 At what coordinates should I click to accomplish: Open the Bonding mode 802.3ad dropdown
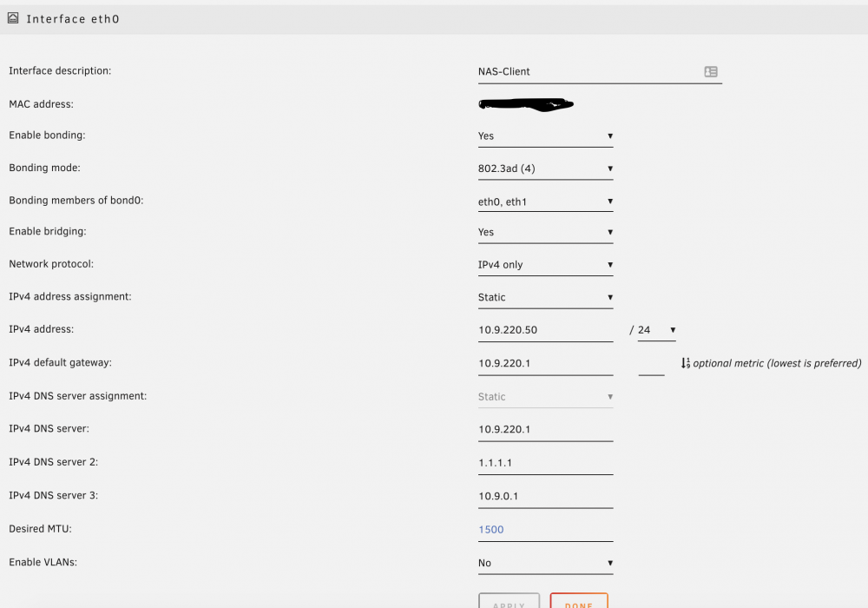pos(545,169)
